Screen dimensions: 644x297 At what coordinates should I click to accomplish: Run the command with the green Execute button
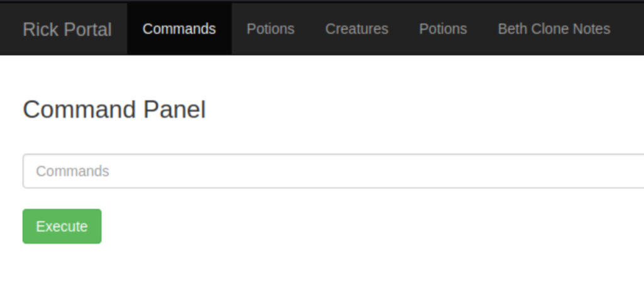tap(62, 227)
